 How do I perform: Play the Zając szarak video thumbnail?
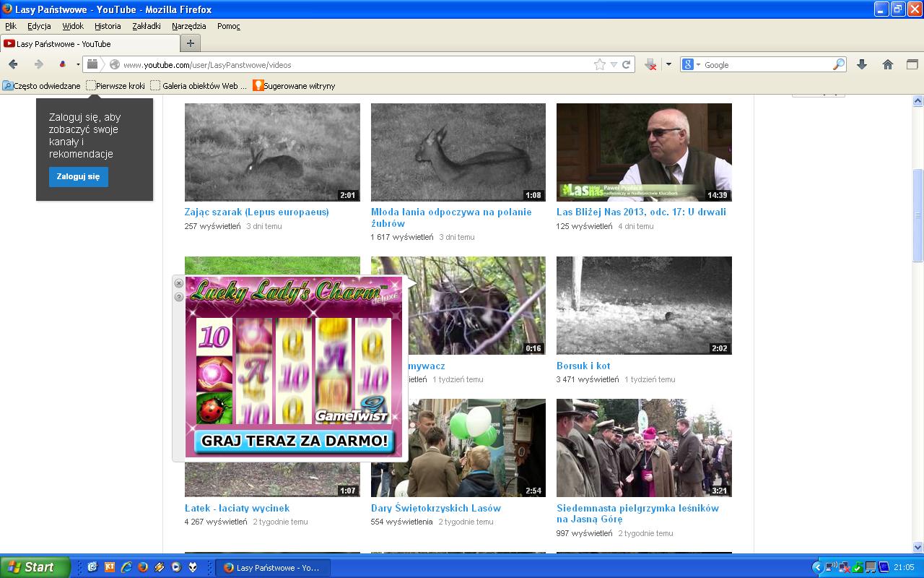(272, 152)
